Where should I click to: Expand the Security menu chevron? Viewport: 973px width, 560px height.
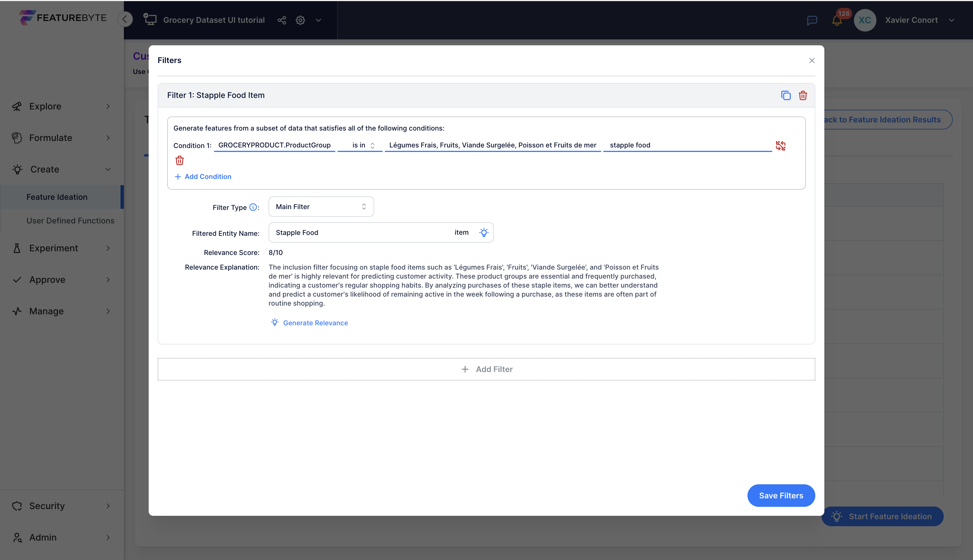pos(108,506)
